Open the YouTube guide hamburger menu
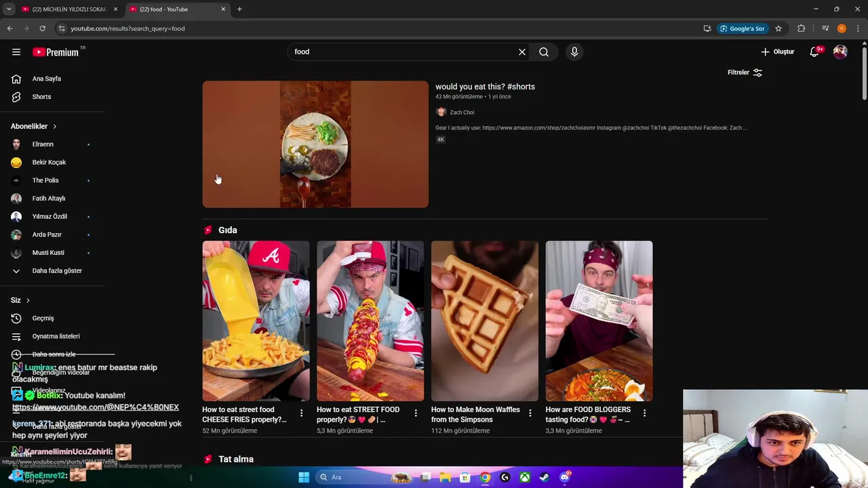Viewport: 868px width, 488px height. coord(16,52)
